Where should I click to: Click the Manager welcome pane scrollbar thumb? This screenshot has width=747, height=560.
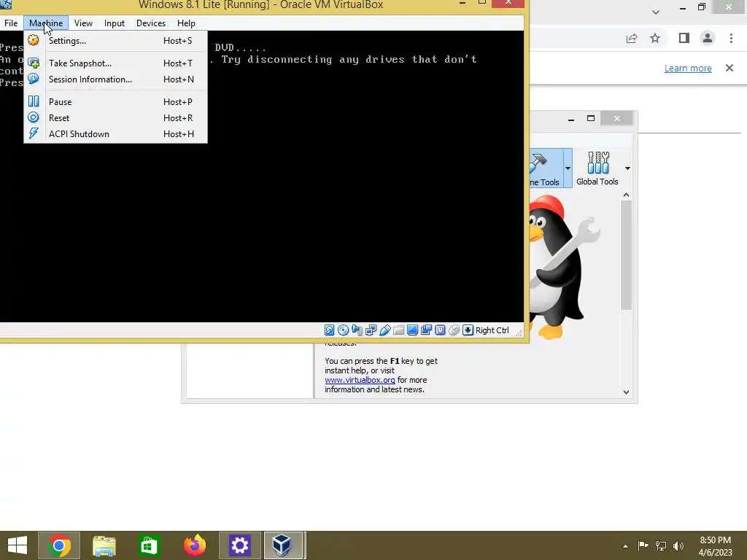626,256
